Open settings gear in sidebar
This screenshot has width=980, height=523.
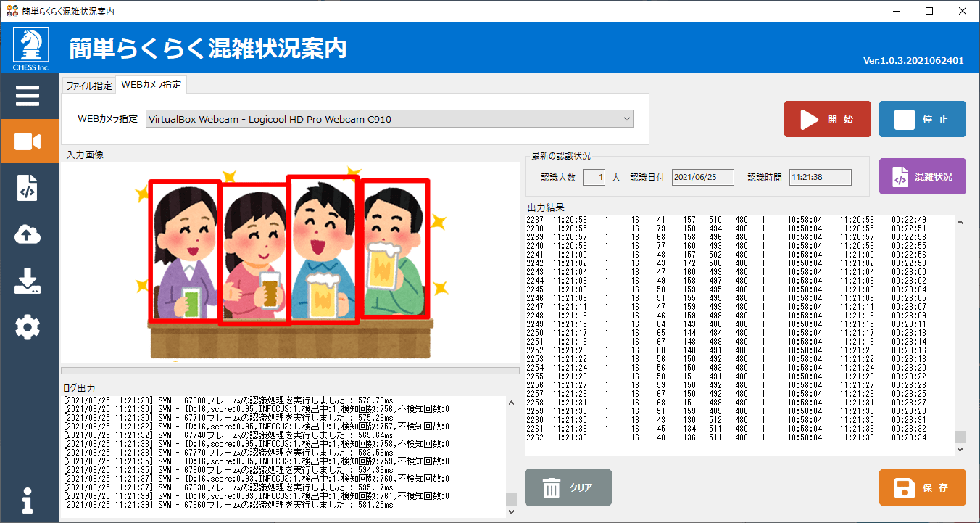tap(28, 328)
